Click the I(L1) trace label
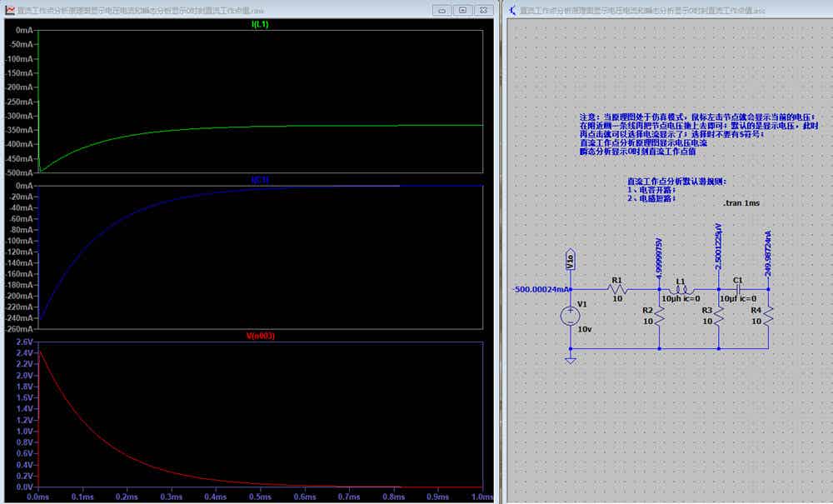 [x=260, y=24]
